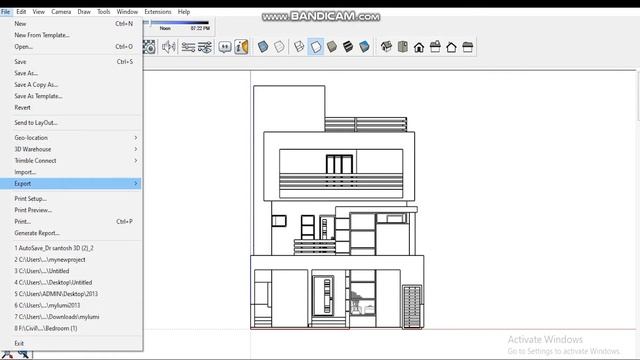Open recent file ADMIN\Desktop\2013
This screenshot has width=640, height=360.
coord(71,294)
